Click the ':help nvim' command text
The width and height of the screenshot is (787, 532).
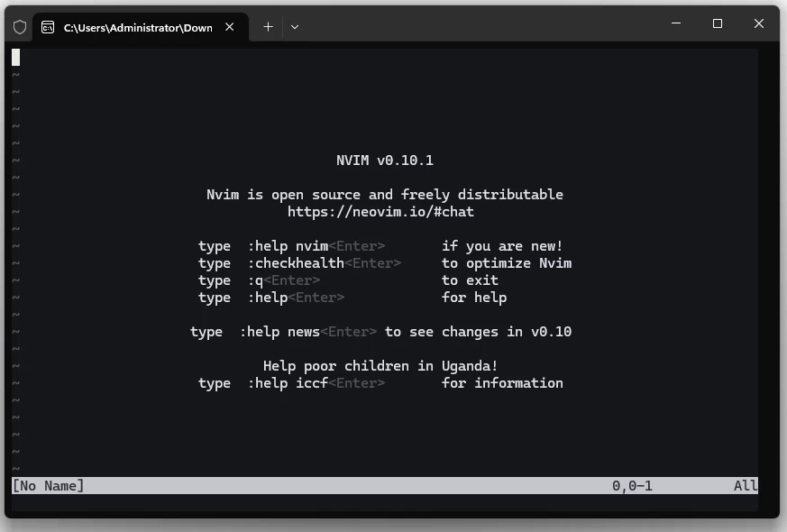[x=288, y=245]
